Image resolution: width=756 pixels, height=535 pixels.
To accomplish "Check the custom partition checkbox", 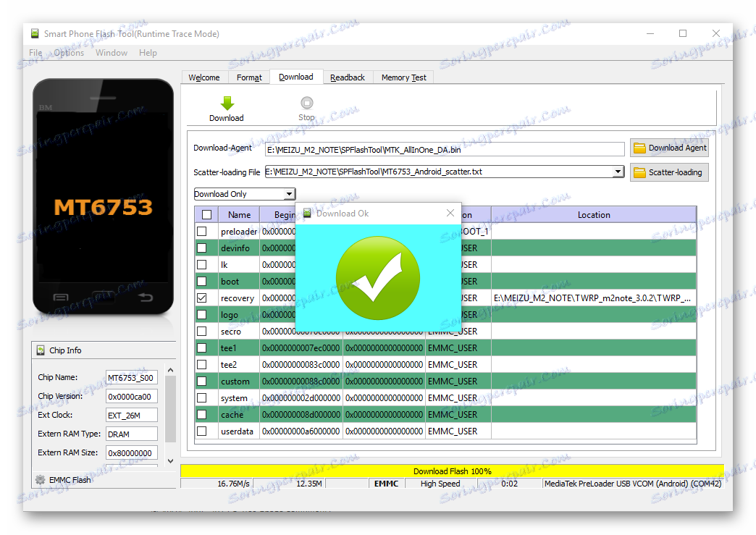I will point(202,381).
